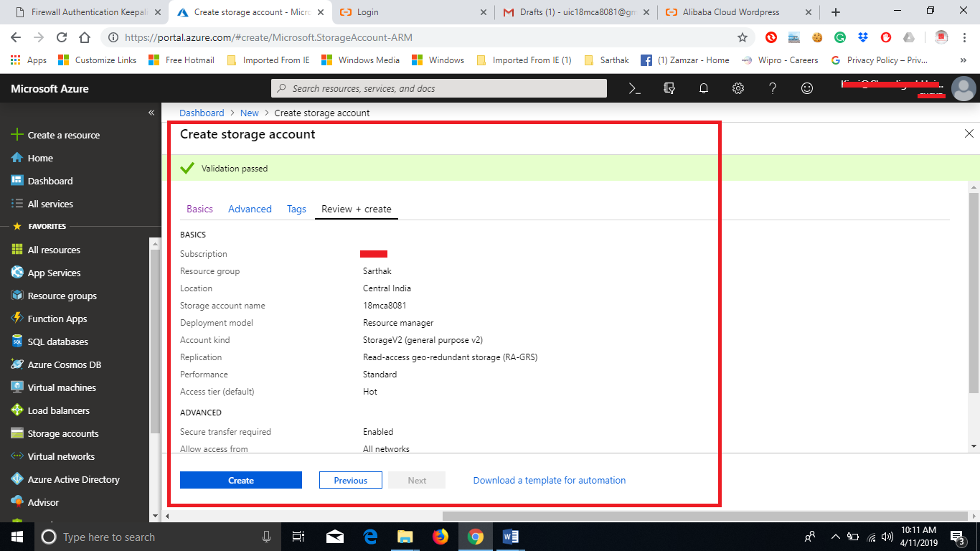This screenshot has width=980, height=551.
Task: Click taskbar Type here to search box
Action: click(x=157, y=537)
